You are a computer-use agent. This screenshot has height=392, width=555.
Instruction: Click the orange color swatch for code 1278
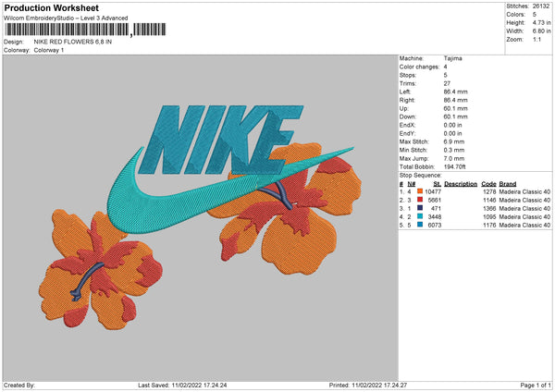tap(420, 191)
